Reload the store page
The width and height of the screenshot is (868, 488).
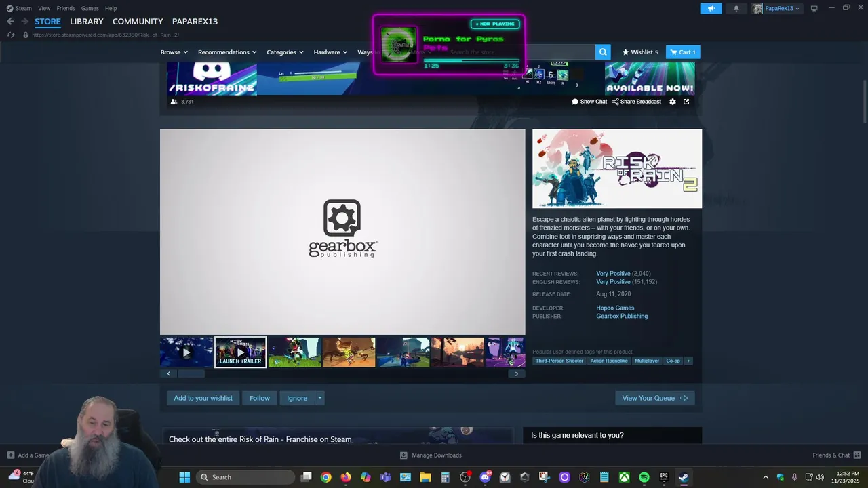[10, 35]
